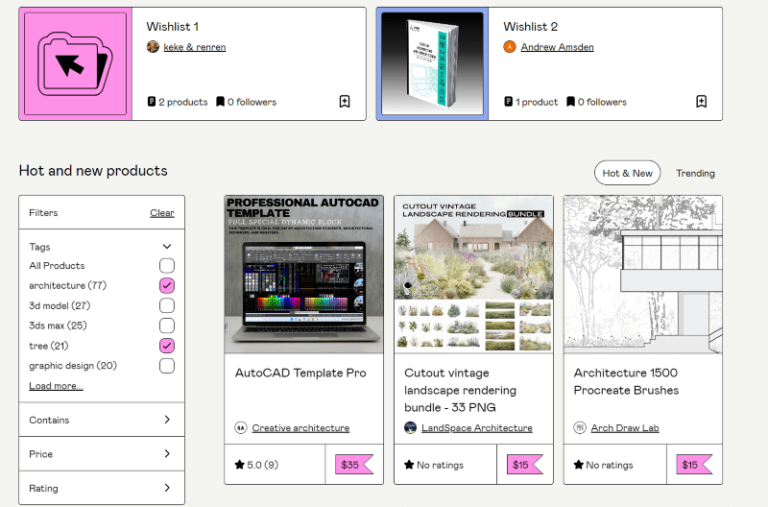Open Andrew Amsden profile link
Screen dimensions: 768x507
(557, 47)
